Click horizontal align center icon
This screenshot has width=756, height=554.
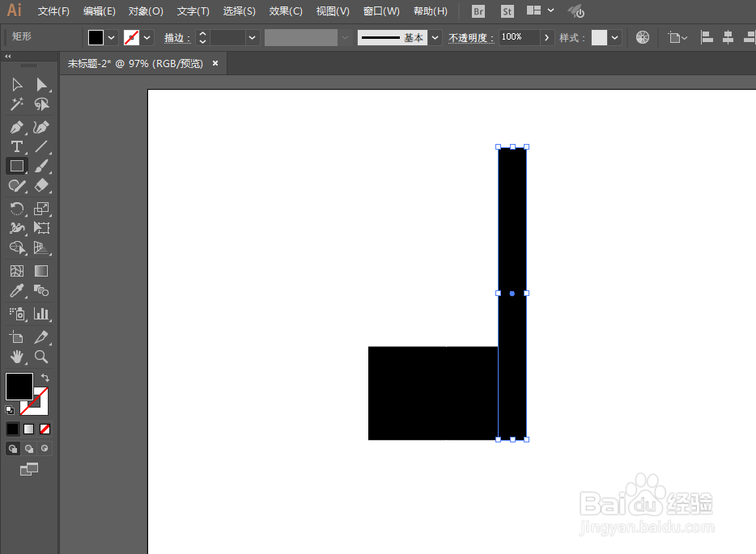coord(728,37)
